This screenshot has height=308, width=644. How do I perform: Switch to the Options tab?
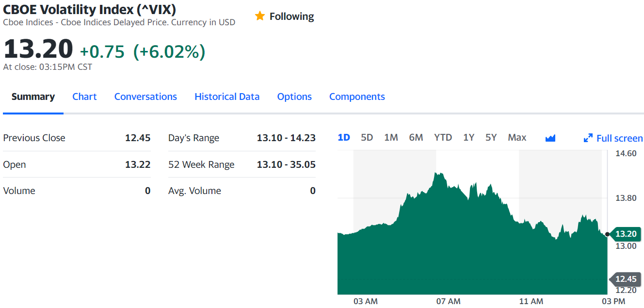[294, 97]
